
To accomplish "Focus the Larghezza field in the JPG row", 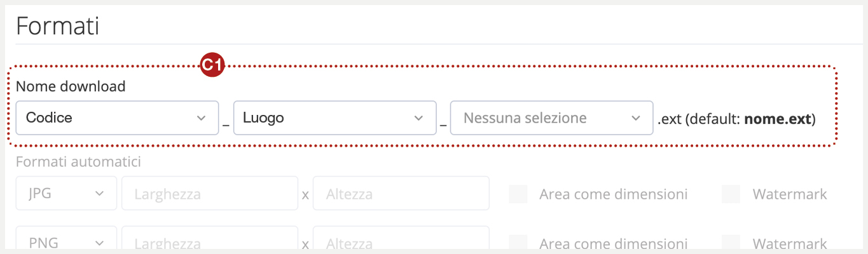I will point(209,194).
